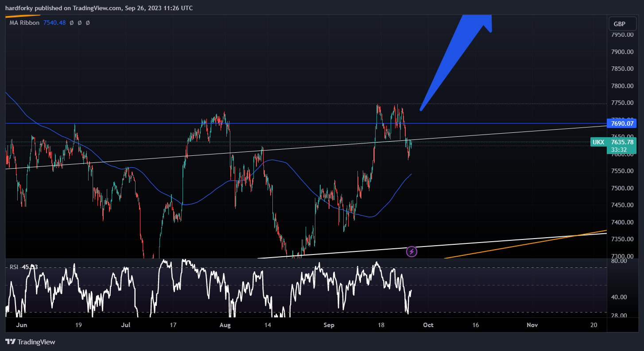The height and width of the screenshot is (351, 644).
Task: Click the Jul date axis label
Action: coord(126,325)
